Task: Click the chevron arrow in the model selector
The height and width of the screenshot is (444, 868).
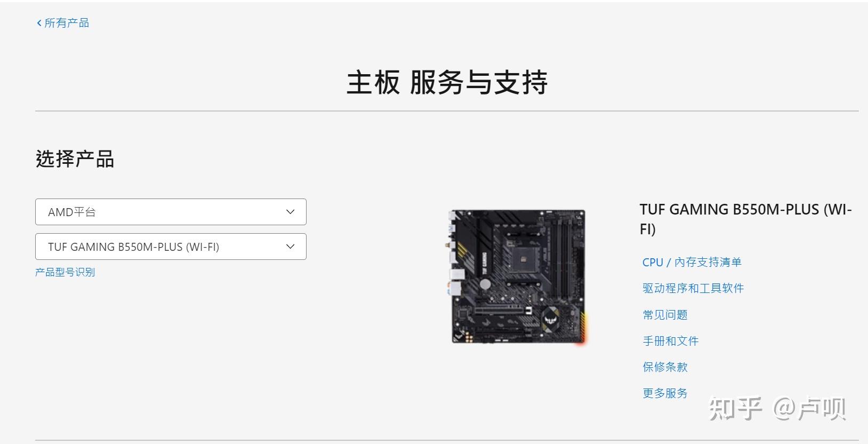Action: (x=290, y=247)
